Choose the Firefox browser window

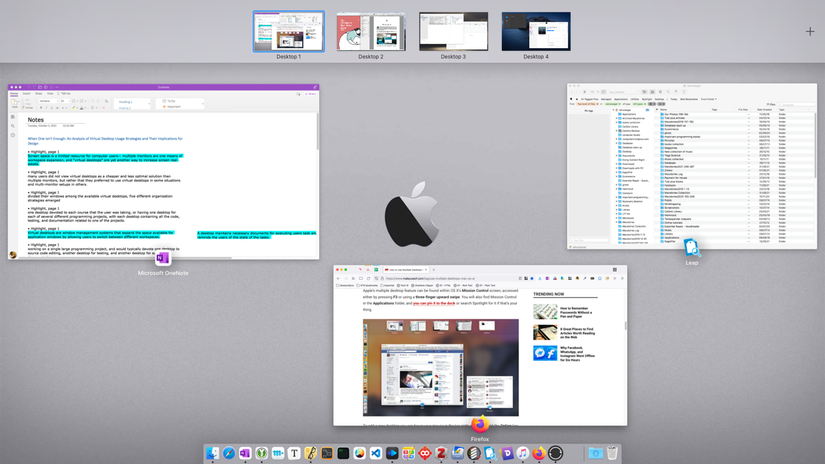(x=480, y=345)
